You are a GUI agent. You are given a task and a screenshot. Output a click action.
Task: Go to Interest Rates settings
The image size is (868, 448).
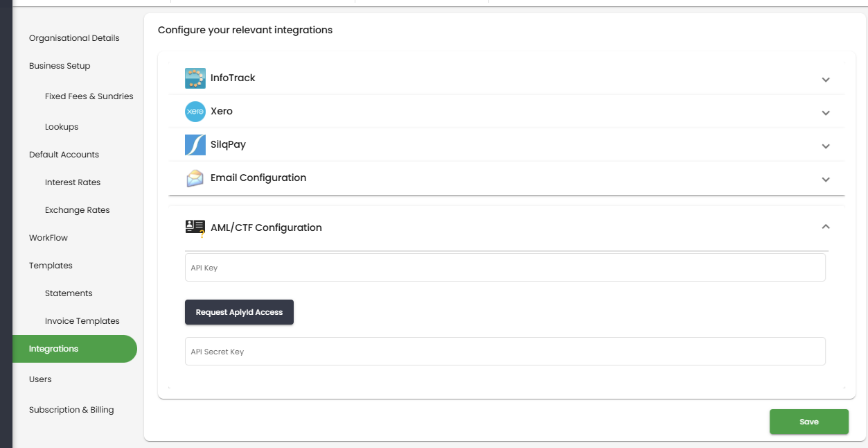tap(73, 182)
